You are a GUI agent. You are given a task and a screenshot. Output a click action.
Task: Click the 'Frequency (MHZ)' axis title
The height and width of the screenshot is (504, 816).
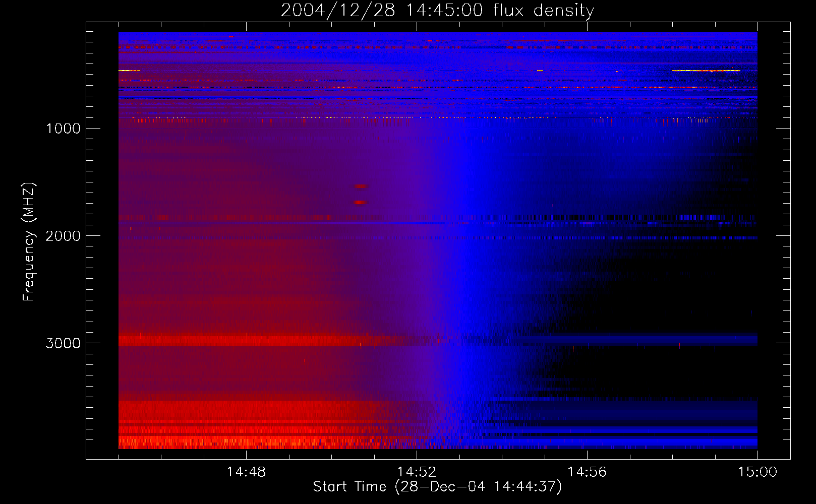(x=29, y=242)
